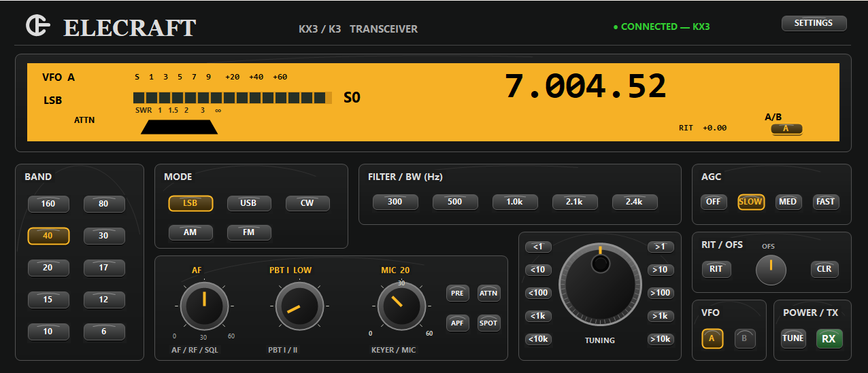Tune up 10 Hz with >10
This screenshot has width=868, height=373.
click(x=661, y=270)
